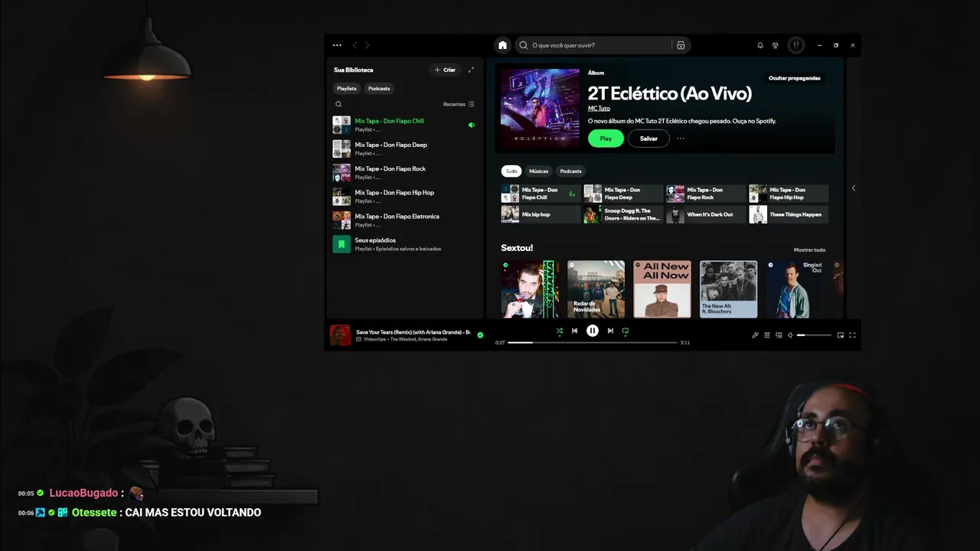Image resolution: width=980 pixels, height=551 pixels.
Task: Open more options next to Salvar
Action: click(x=681, y=139)
